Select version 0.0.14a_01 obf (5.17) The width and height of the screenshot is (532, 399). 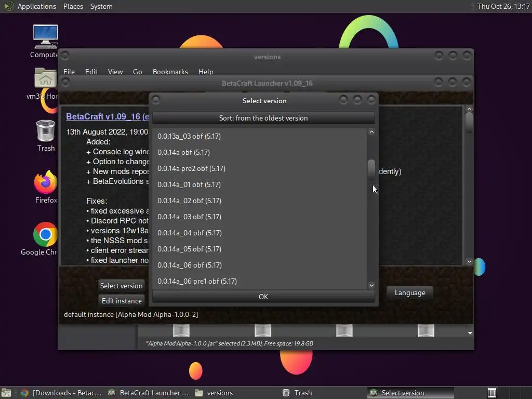pos(260,184)
